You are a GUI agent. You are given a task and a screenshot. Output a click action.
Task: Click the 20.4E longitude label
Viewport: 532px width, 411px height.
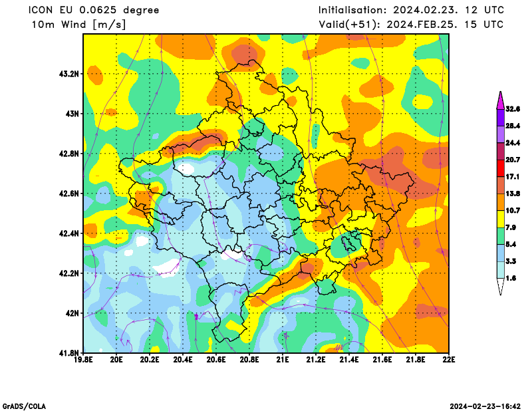183,359
